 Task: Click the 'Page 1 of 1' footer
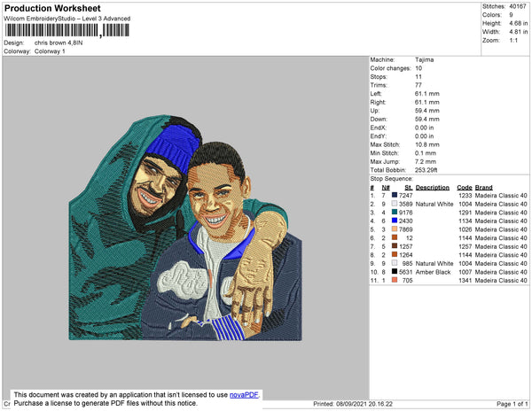point(512,404)
